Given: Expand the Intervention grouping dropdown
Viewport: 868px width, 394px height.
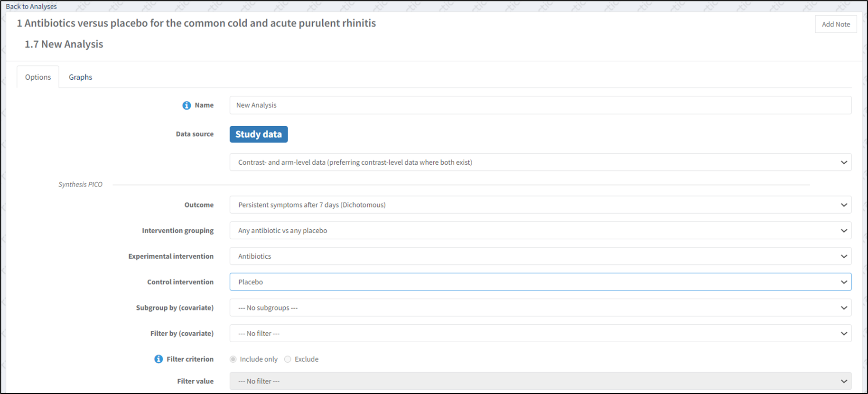Looking at the screenshot, I should (x=540, y=231).
